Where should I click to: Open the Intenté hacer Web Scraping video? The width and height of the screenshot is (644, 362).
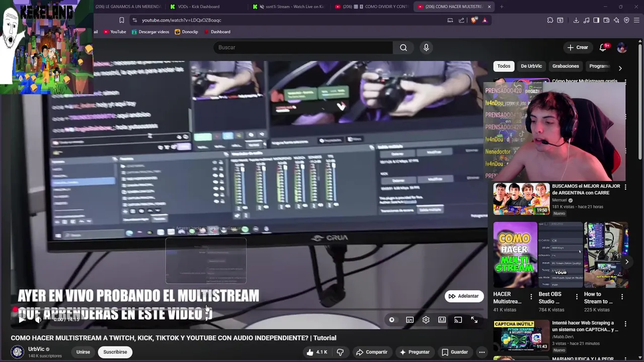point(521,335)
